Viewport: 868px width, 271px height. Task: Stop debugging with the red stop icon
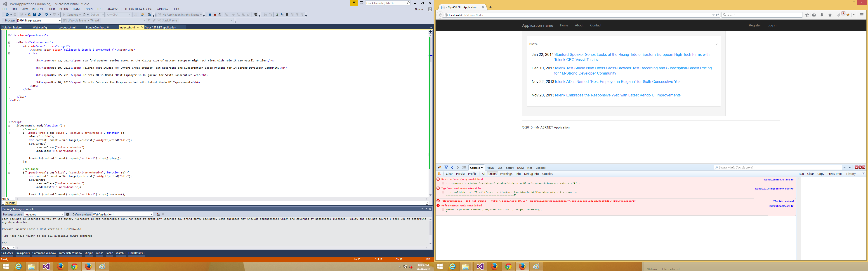pyautogui.click(x=215, y=15)
